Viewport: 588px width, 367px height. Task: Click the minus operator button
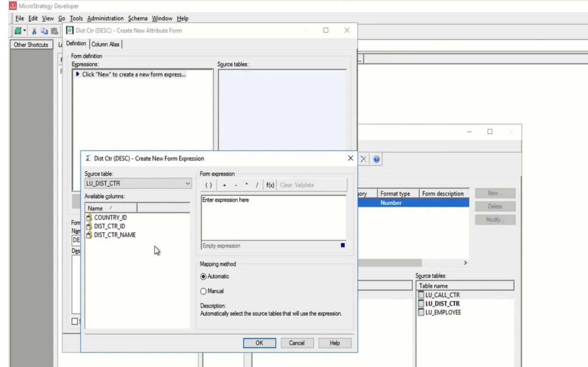pyautogui.click(x=236, y=185)
